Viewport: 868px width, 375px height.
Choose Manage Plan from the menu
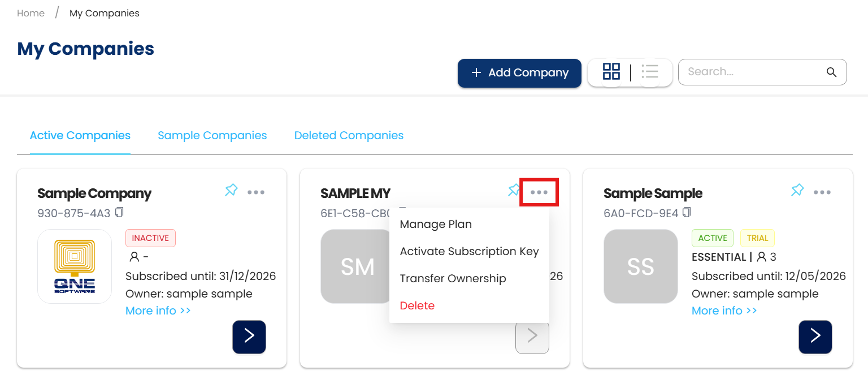coord(436,224)
